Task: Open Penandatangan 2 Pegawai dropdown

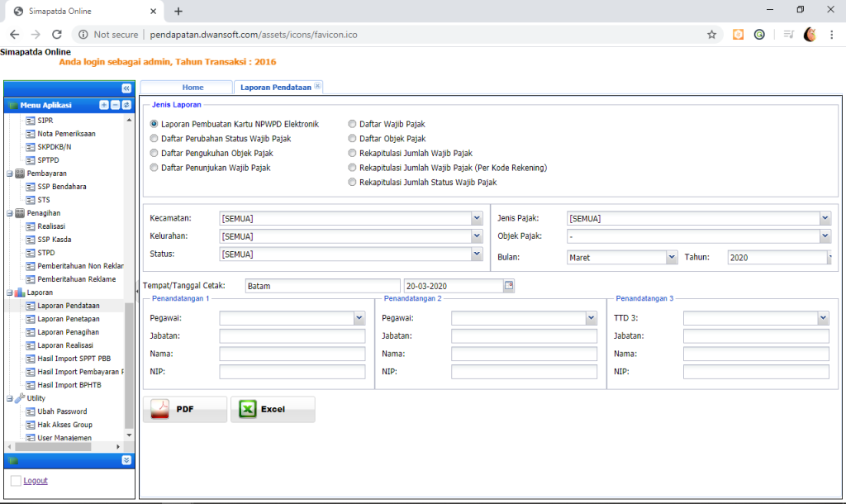Action: [x=592, y=318]
